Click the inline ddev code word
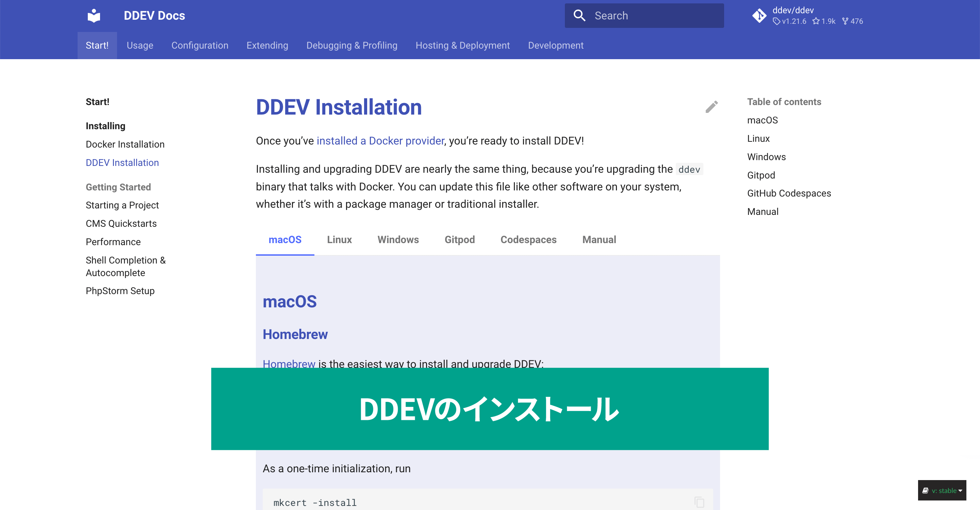The width and height of the screenshot is (980, 510). tap(689, 170)
